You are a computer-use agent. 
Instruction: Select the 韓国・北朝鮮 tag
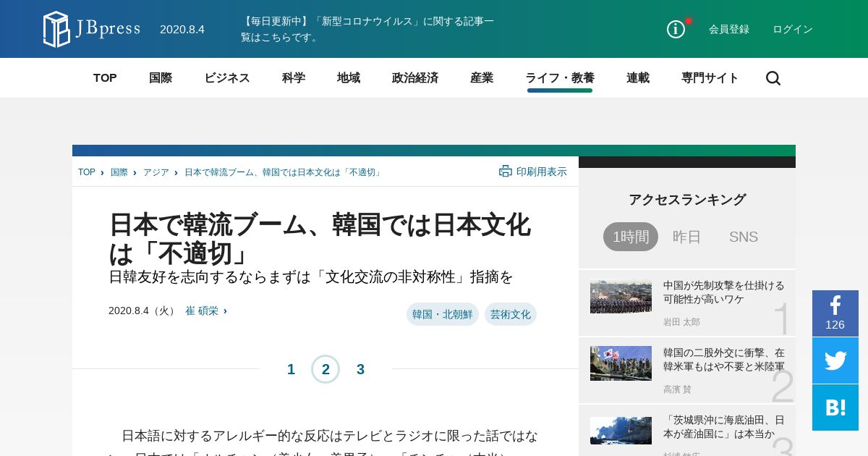click(x=443, y=314)
